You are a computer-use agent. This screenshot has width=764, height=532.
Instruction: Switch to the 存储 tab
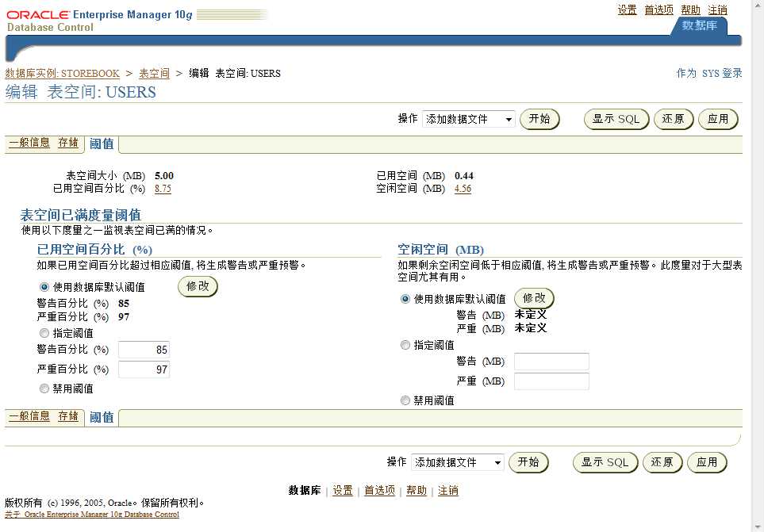tap(68, 144)
